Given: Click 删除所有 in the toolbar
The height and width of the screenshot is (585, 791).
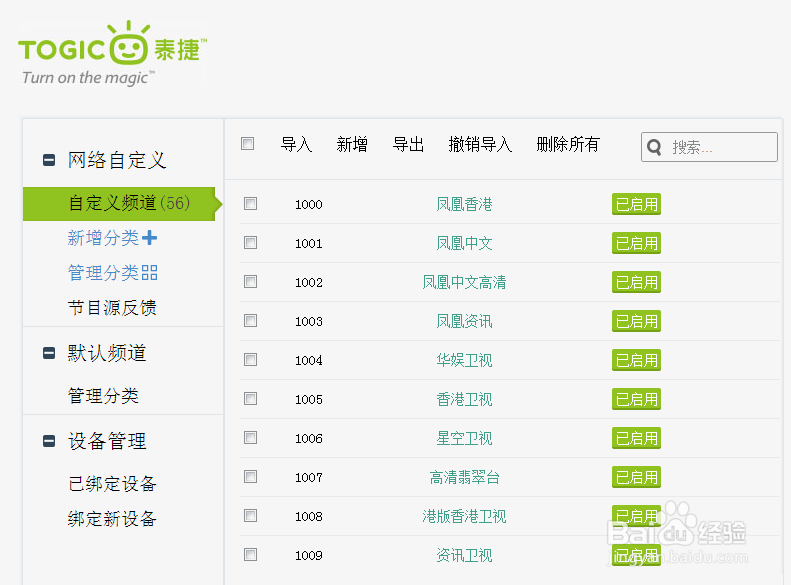Looking at the screenshot, I should pos(568,144).
